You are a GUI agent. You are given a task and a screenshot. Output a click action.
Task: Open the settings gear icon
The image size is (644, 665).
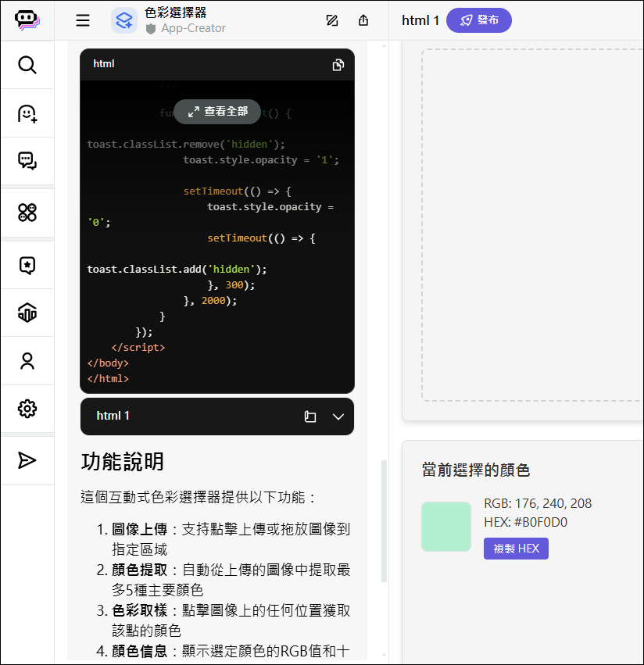coord(27,409)
